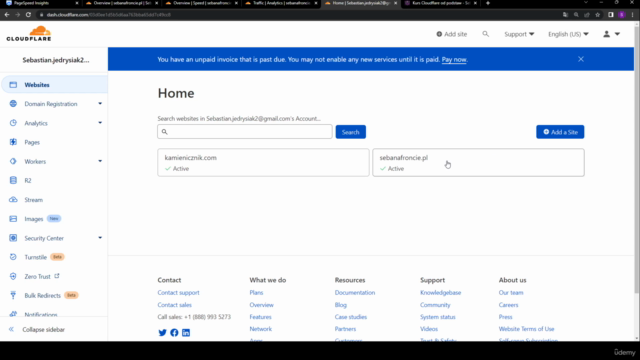Go back with browser back arrow
640x360 pixels.
click(x=7, y=15)
